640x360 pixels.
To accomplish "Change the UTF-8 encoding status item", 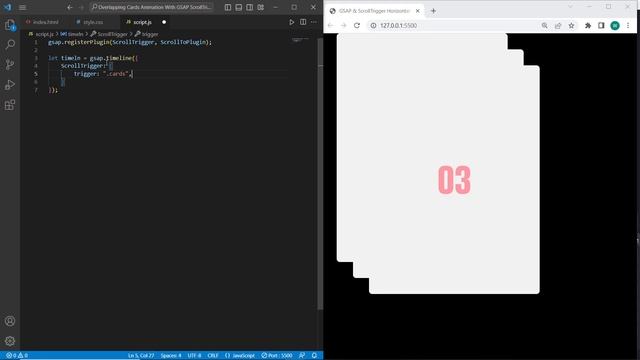I will click(x=194, y=356).
